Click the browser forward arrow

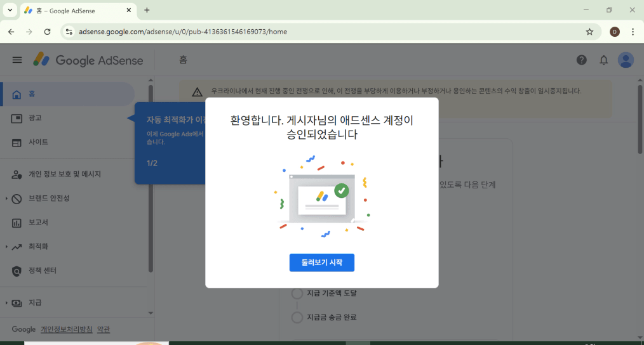(x=29, y=32)
